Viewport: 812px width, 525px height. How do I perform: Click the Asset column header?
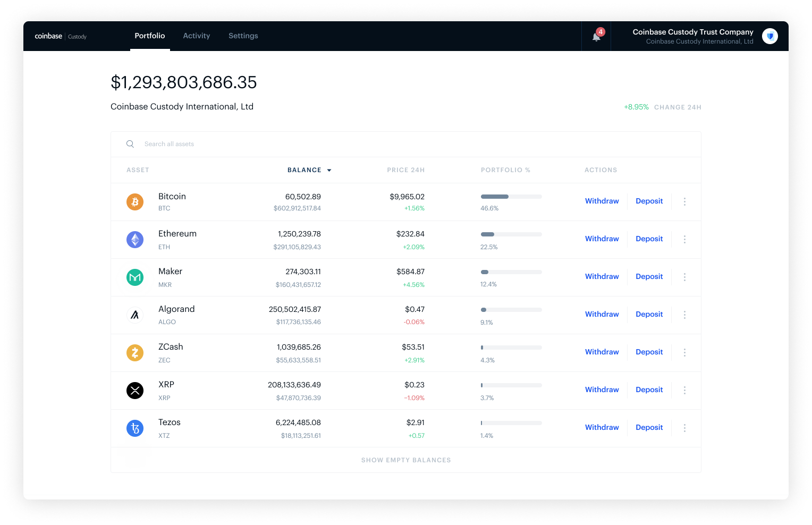[x=138, y=170]
